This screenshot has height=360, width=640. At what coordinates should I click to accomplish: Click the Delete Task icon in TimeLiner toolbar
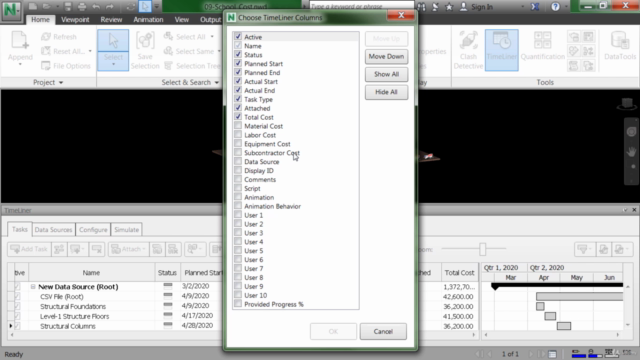tap(97, 249)
